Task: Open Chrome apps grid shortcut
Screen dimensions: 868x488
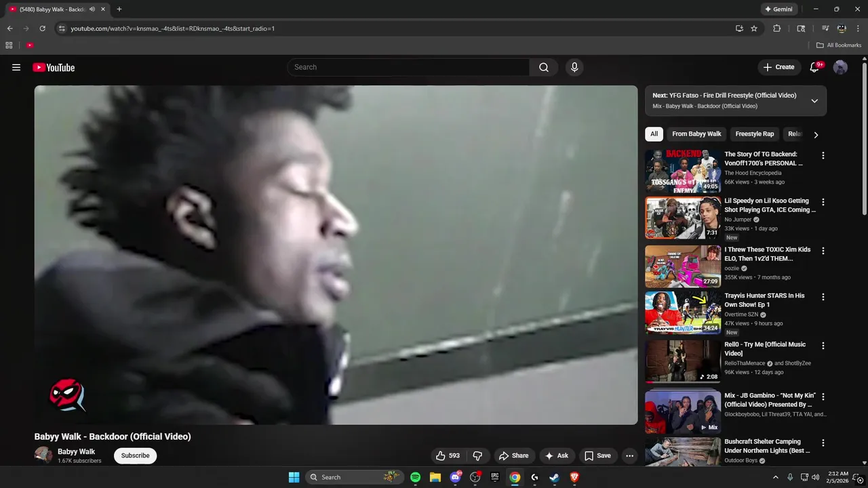Action: [x=9, y=45]
